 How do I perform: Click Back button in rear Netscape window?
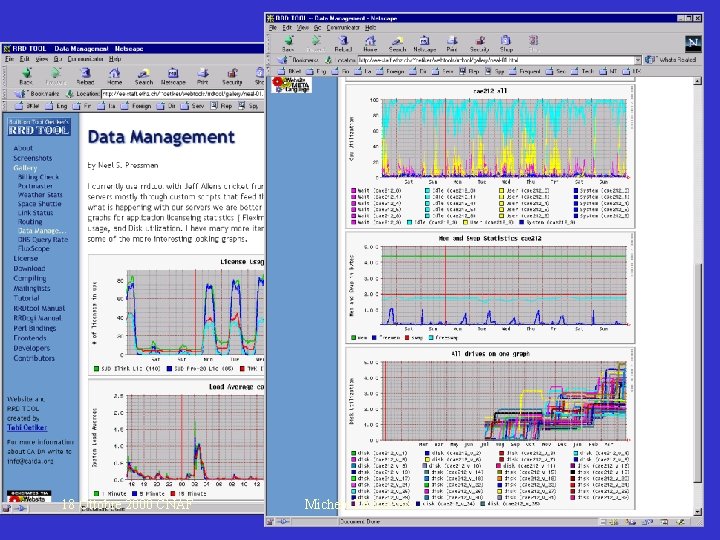pos(26,76)
